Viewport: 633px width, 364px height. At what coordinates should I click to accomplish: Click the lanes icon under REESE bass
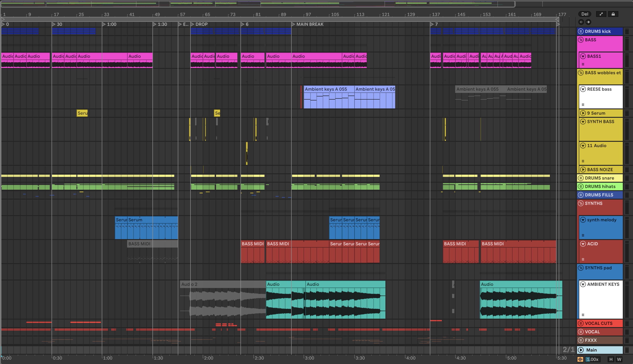click(x=583, y=105)
